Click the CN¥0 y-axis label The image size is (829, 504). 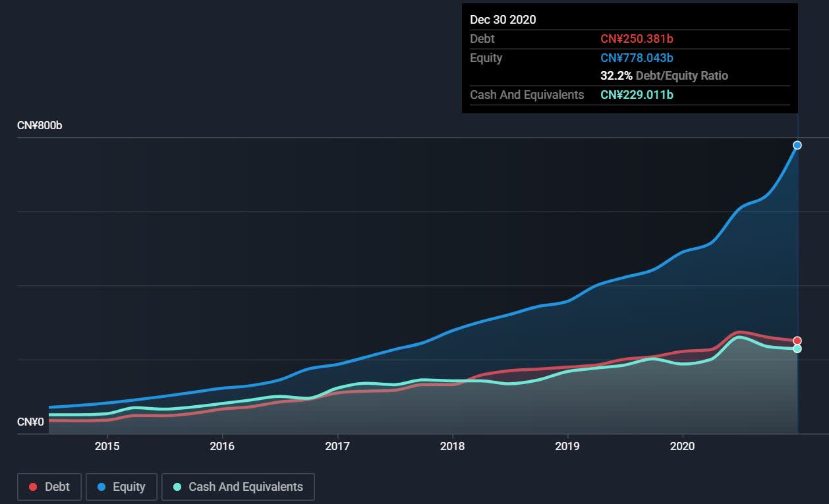coord(30,422)
